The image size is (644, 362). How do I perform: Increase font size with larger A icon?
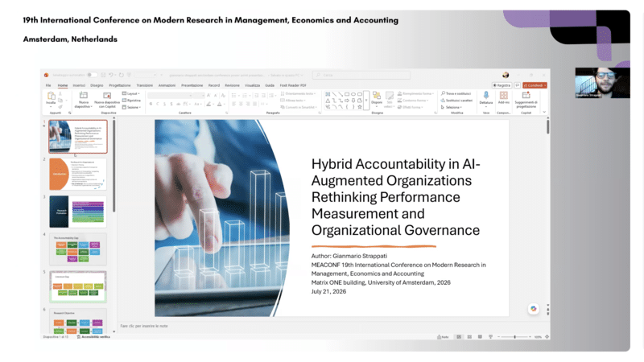[208, 95]
